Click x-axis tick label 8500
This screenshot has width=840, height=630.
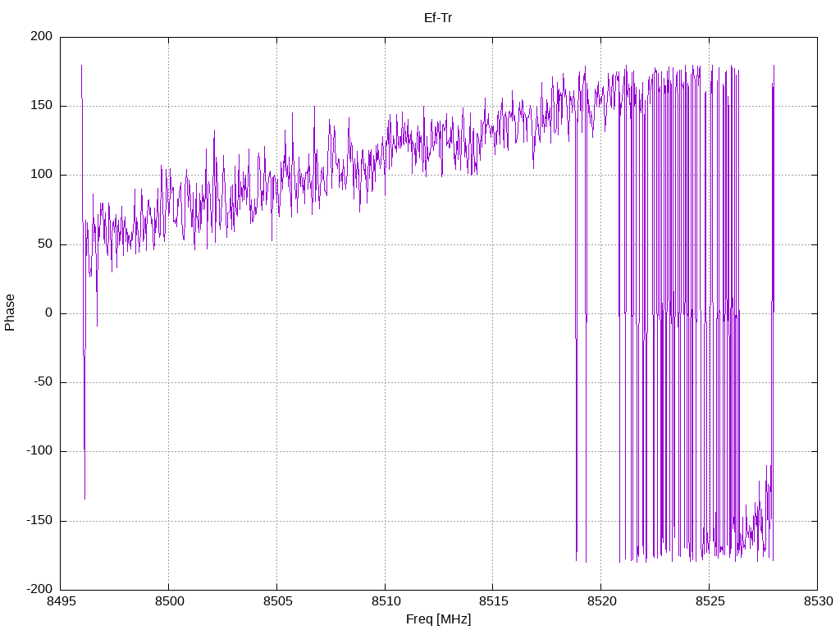click(169, 601)
